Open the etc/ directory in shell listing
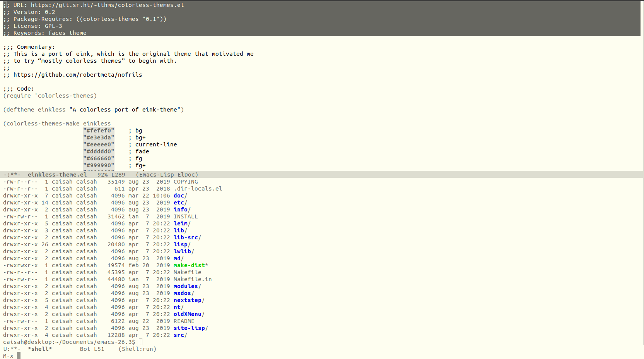644x359 pixels. coord(180,203)
